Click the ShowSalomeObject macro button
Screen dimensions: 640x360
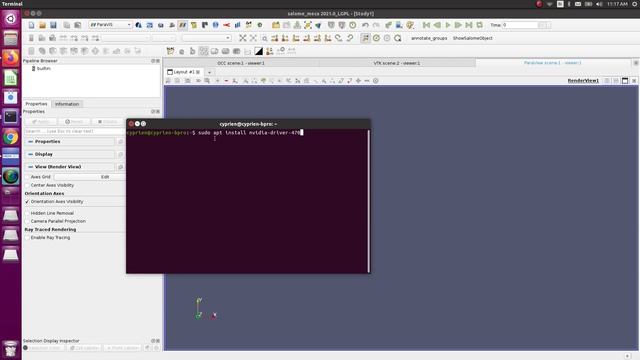[473, 38]
